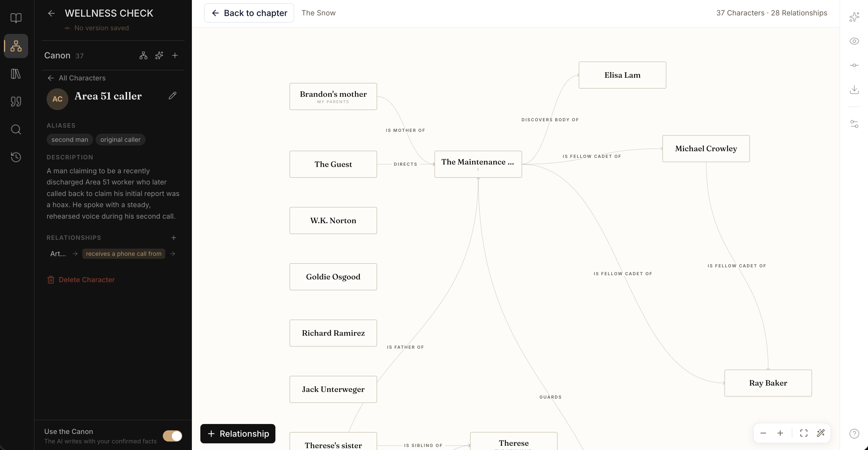Click the 'Art...' relationship source name
This screenshot has width=868, height=450.
pos(58,254)
